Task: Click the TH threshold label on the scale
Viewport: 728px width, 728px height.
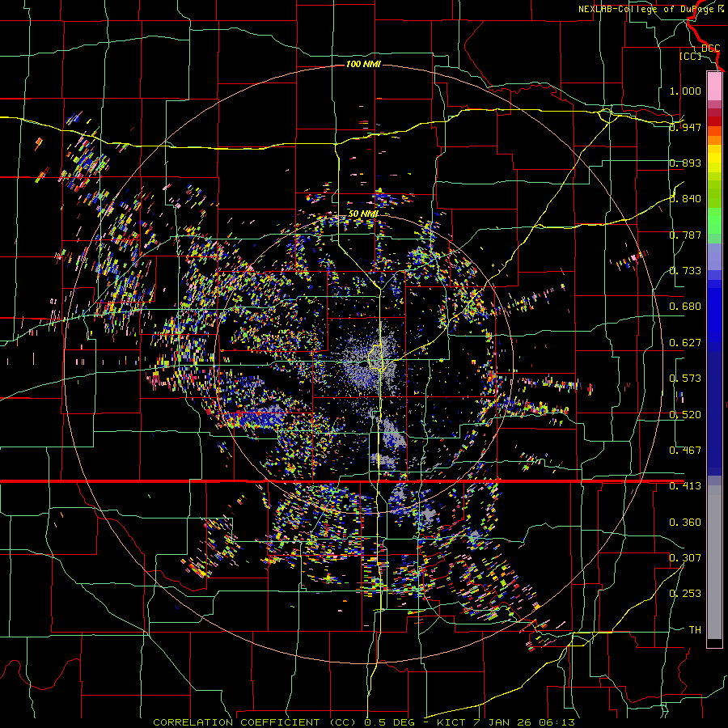Action: (695, 629)
